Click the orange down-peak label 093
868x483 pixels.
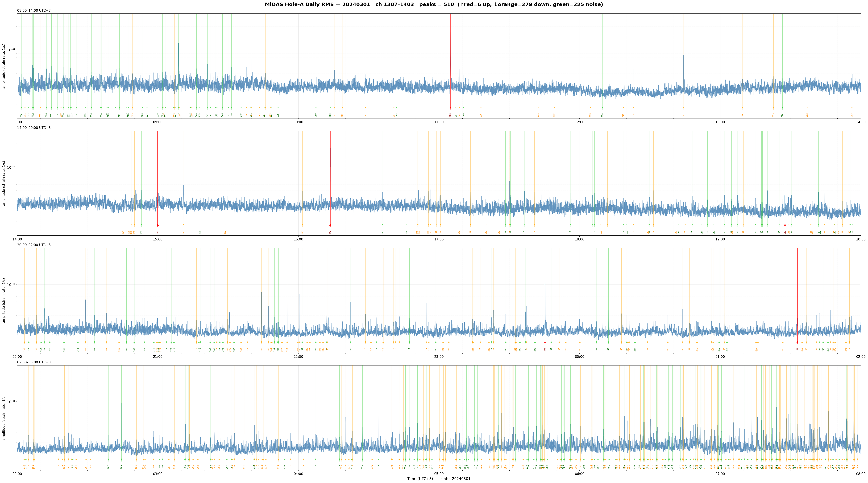pos(302,232)
